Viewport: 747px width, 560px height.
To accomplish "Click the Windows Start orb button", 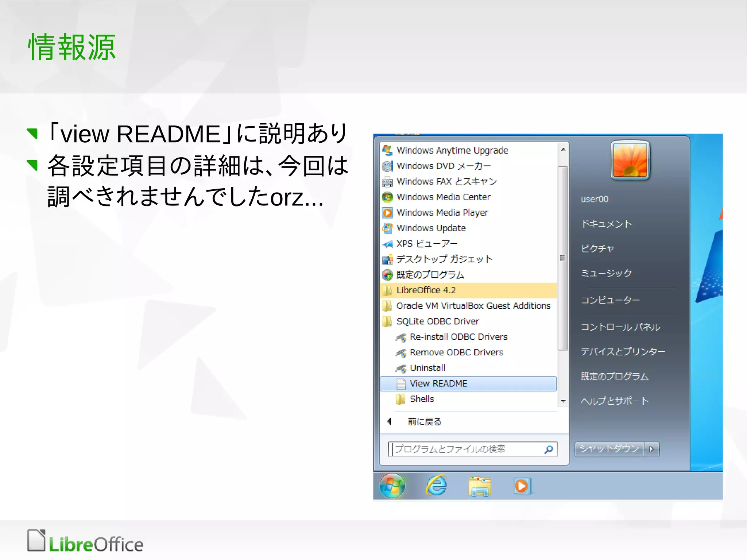I will coord(392,486).
